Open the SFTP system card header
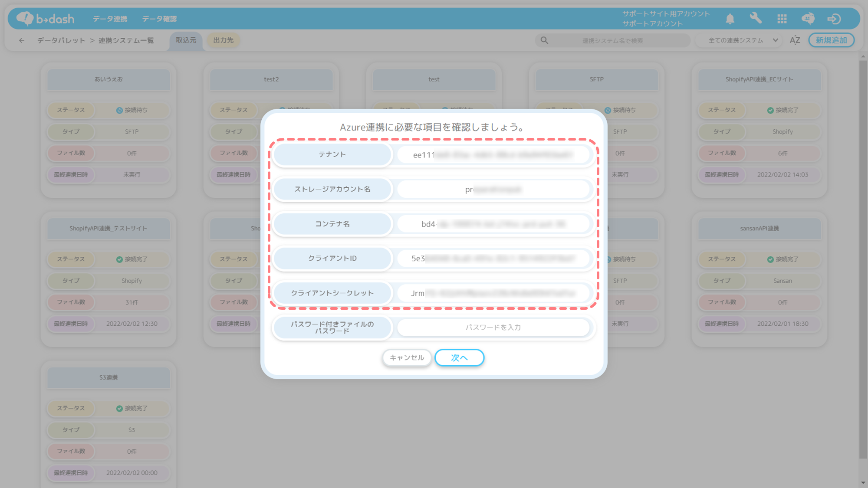Screen dimensions: 868x488 coord(597,79)
